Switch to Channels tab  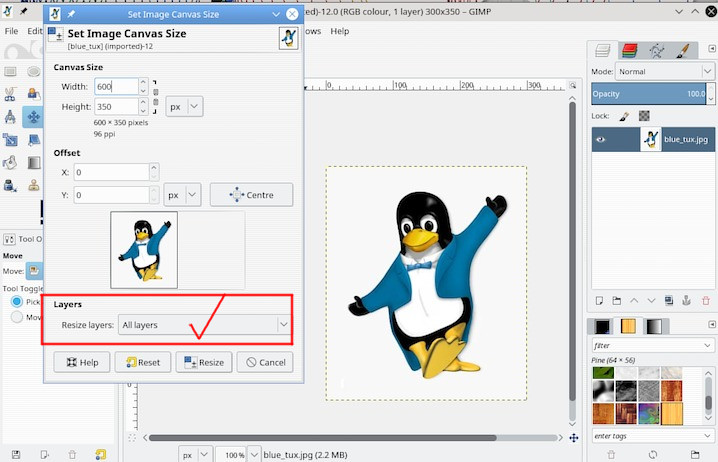tap(630, 50)
